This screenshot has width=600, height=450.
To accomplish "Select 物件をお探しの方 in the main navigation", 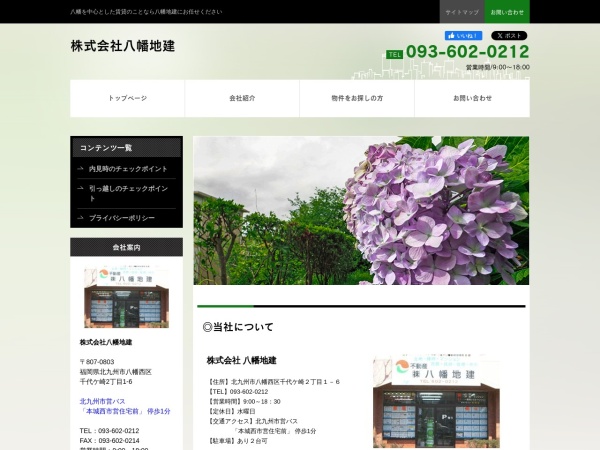I will click(x=357, y=98).
